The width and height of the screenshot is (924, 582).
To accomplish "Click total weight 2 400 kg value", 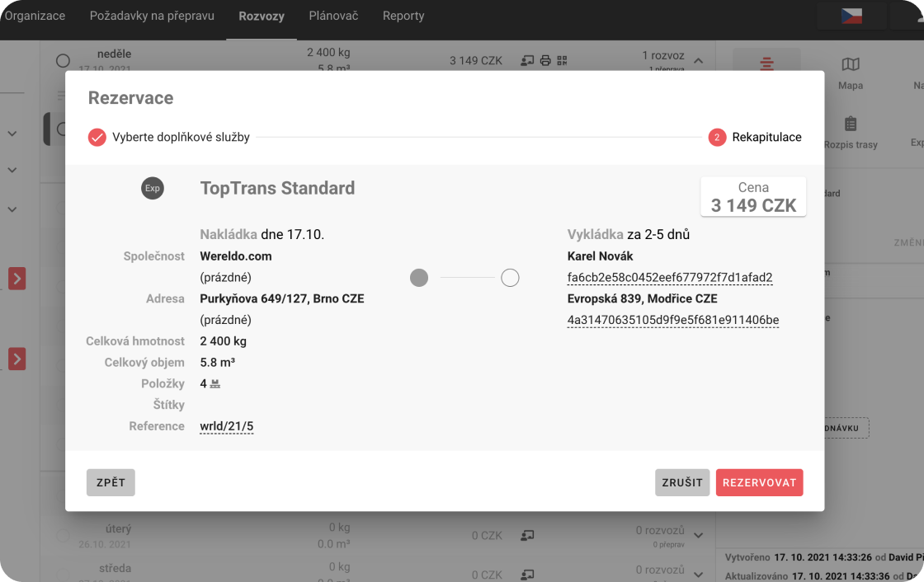I will (x=224, y=341).
